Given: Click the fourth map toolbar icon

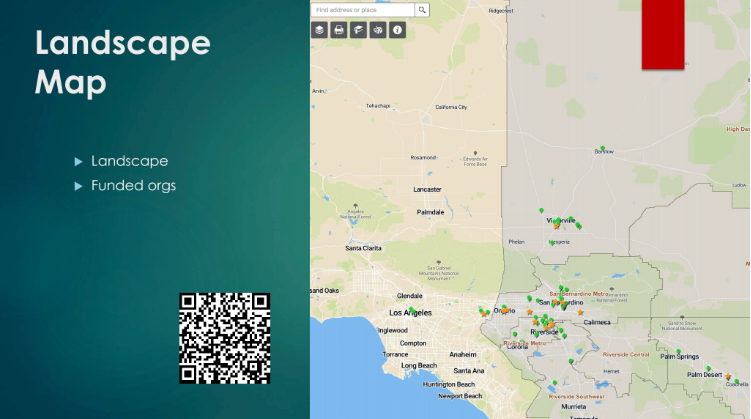Looking at the screenshot, I should tap(378, 30).
